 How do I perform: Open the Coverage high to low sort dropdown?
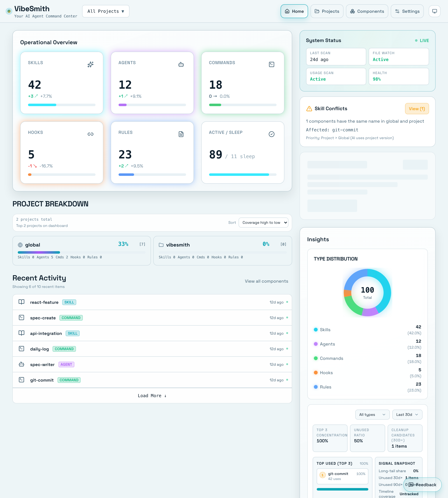[263, 223]
